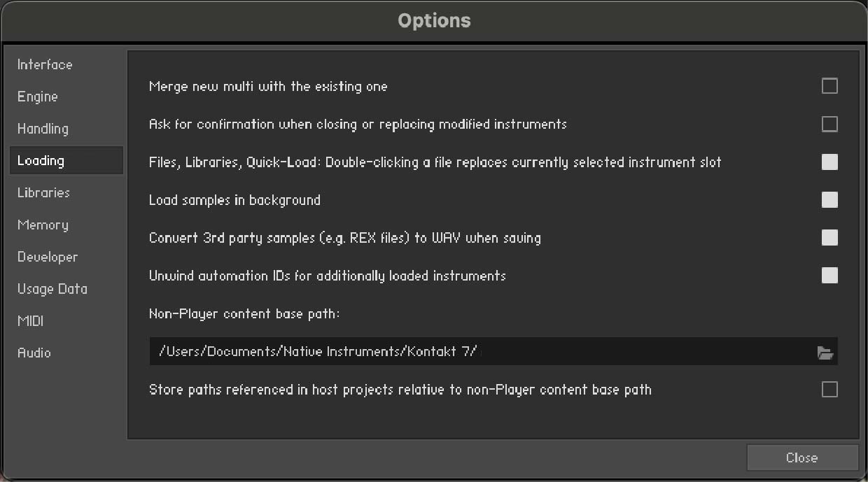
Task: Open the Memory settings tab
Action: click(43, 225)
